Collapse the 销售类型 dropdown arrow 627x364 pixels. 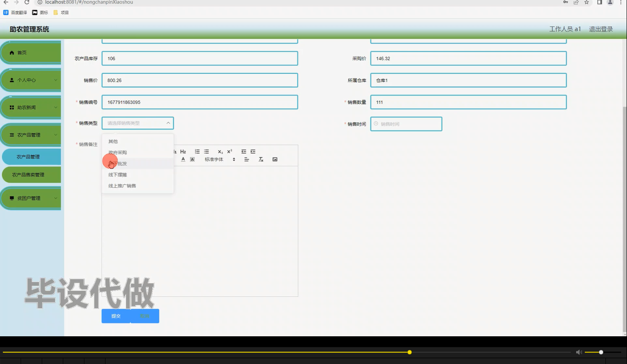pyautogui.click(x=168, y=123)
